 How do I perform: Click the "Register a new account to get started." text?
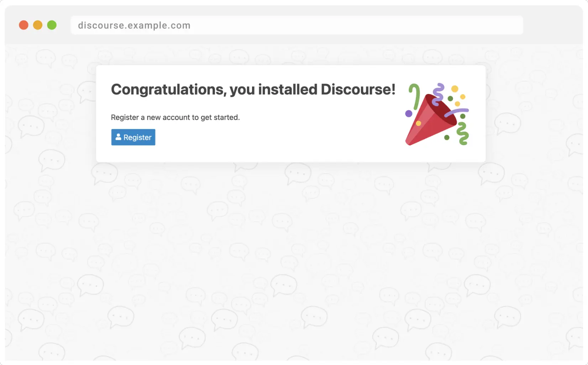(x=175, y=117)
